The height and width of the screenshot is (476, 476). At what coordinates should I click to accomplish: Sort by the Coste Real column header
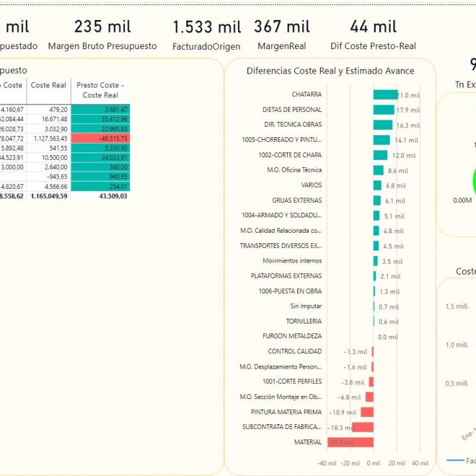[x=48, y=86]
